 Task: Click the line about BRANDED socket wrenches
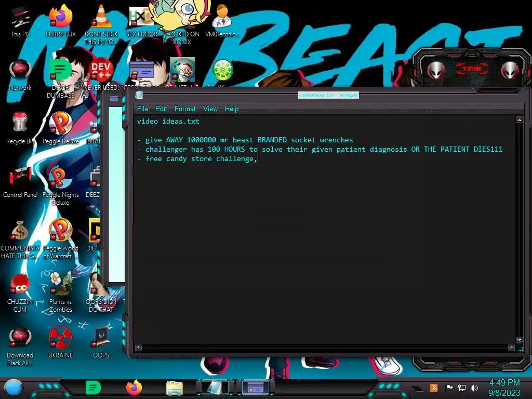(x=245, y=140)
